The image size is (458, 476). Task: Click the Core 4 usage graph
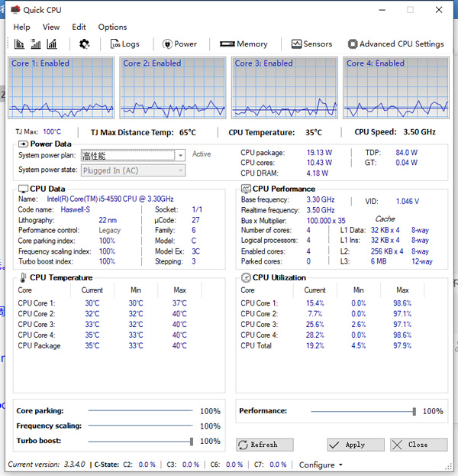click(x=396, y=88)
